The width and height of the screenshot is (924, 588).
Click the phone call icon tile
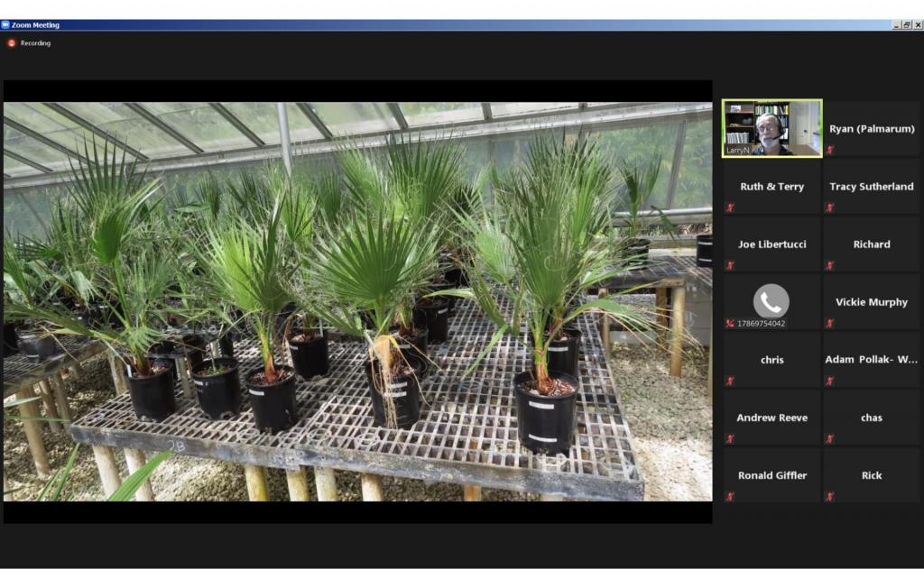[772, 301]
